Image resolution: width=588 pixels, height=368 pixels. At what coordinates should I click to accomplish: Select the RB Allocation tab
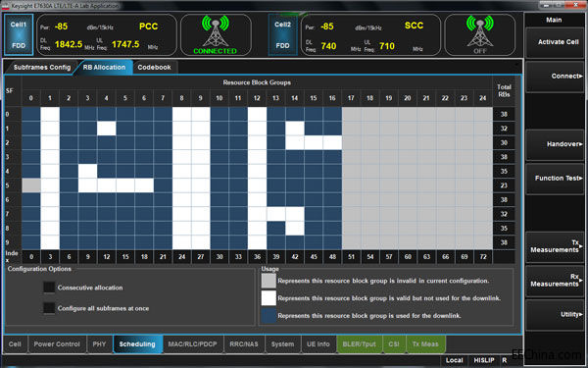click(104, 67)
